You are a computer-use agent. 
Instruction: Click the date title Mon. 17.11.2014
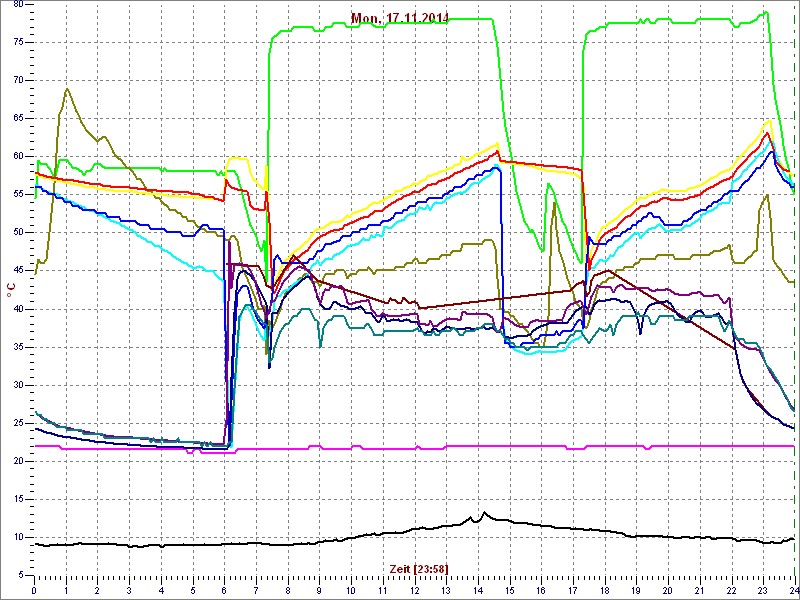399,19
